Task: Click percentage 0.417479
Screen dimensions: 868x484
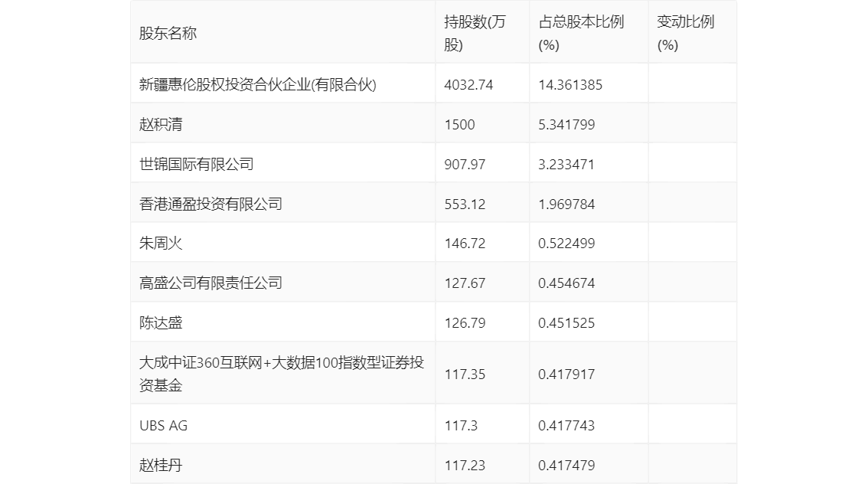Action: (x=567, y=465)
